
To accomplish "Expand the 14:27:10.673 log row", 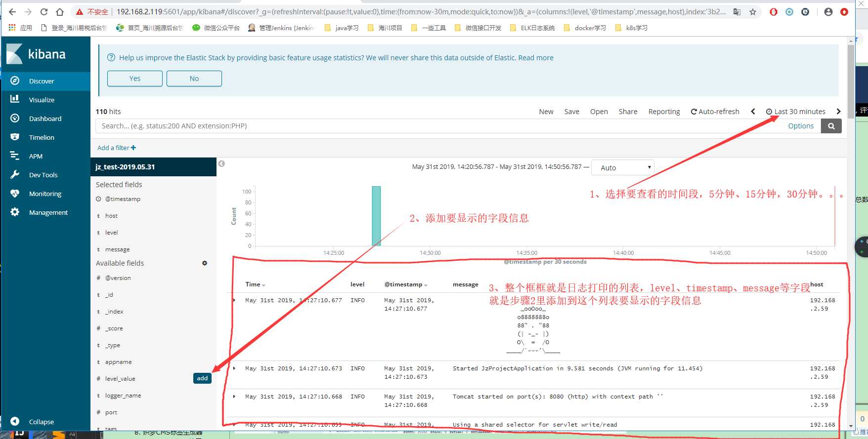I will pos(234,368).
